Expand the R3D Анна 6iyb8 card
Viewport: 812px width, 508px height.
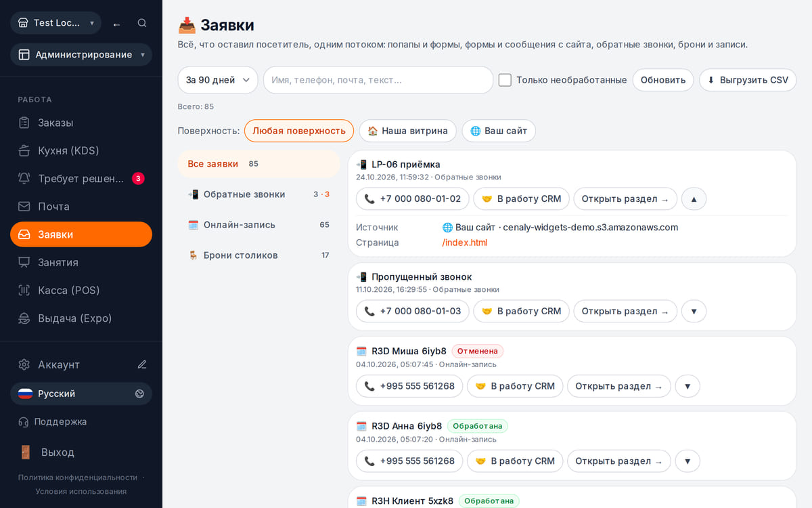[687, 461]
